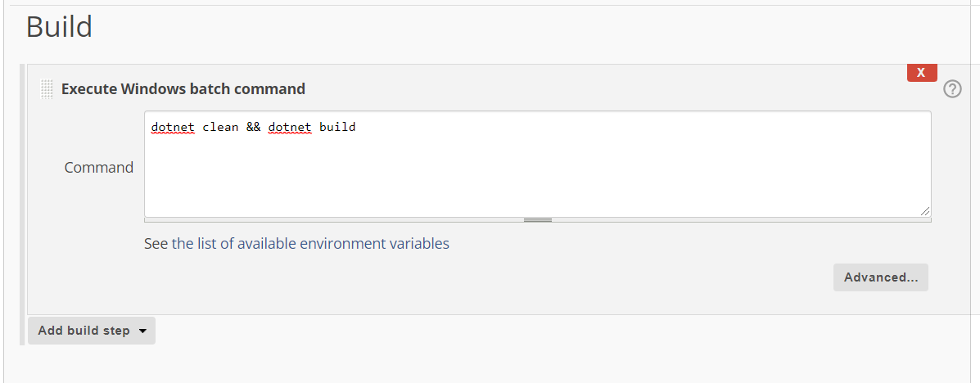
Task: Open the Add build step dropdown
Action: click(x=91, y=331)
